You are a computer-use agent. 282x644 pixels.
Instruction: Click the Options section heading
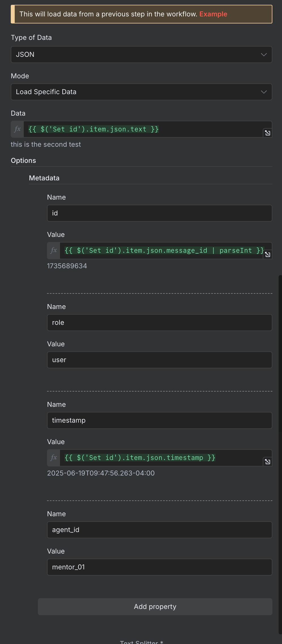pyautogui.click(x=24, y=161)
